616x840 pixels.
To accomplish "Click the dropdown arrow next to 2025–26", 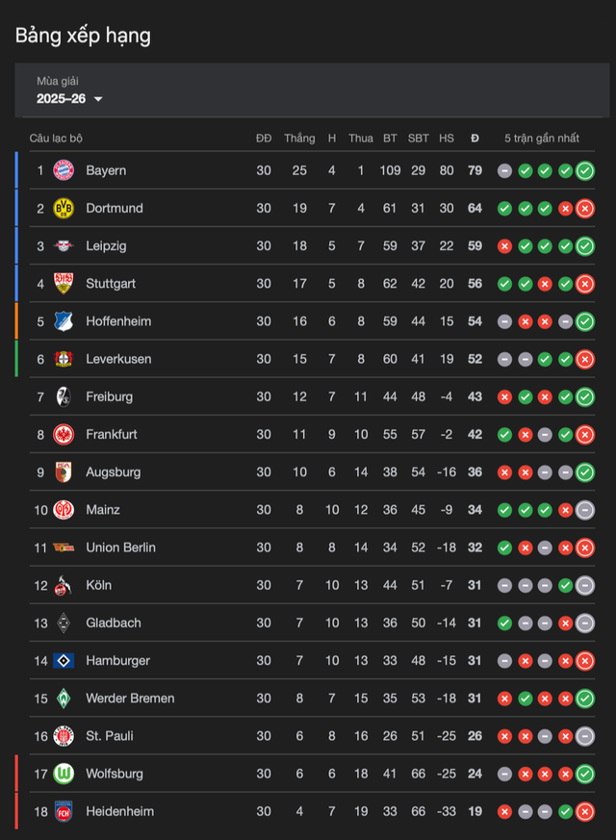I will click(98, 99).
